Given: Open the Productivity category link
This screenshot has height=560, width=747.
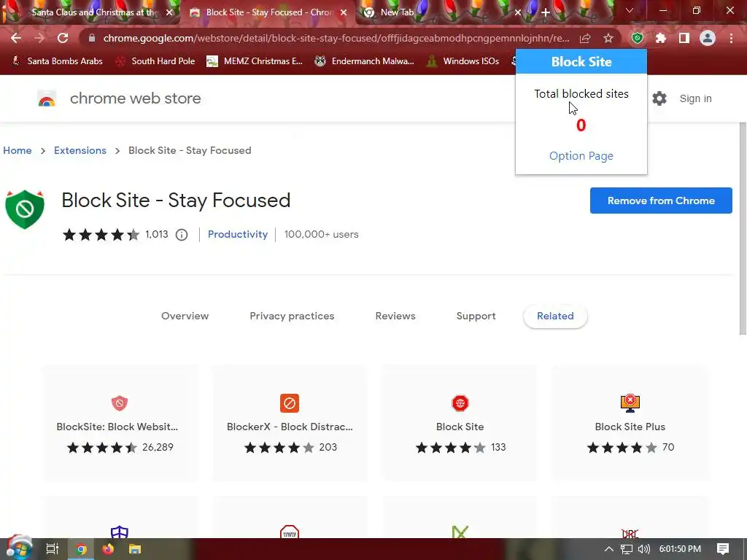Looking at the screenshot, I should pyautogui.click(x=238, y=234).
